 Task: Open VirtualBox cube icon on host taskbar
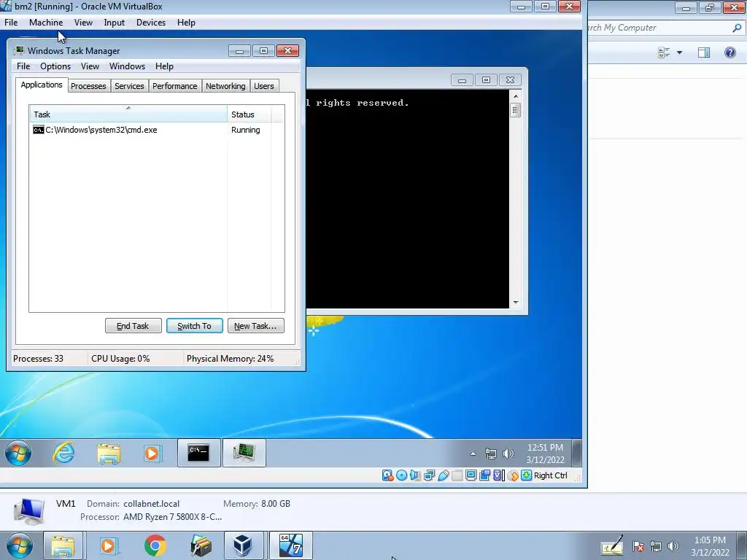point(243,545)
